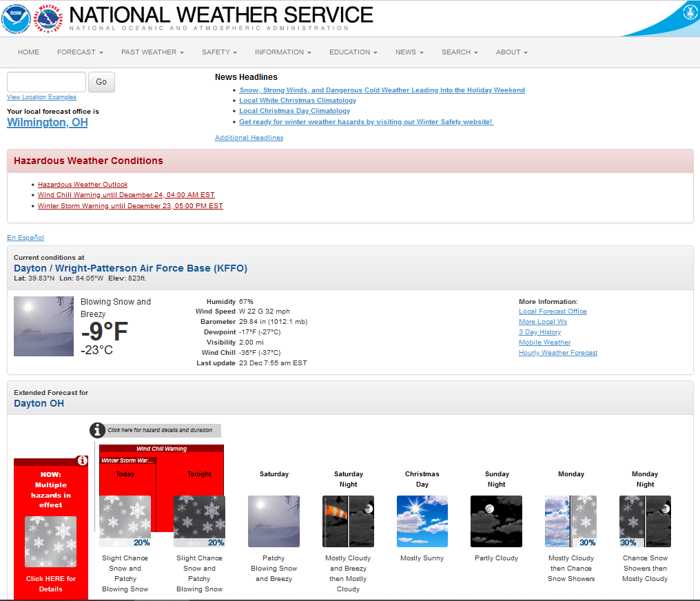
Task: Open the Tonight snow forecast icon
Action: [x=200, y=522]
